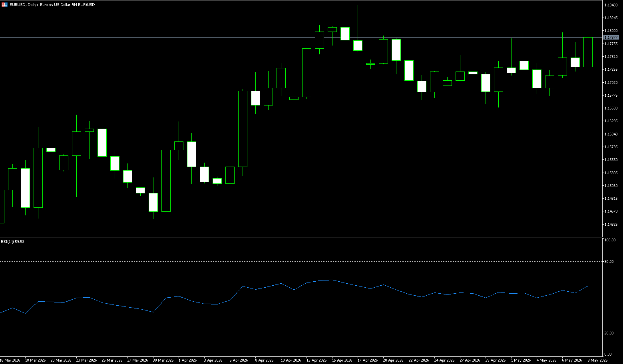Click the divider between chart and RSI window
The width and height of the screenshot is (623, 364).
pos(301,237)
